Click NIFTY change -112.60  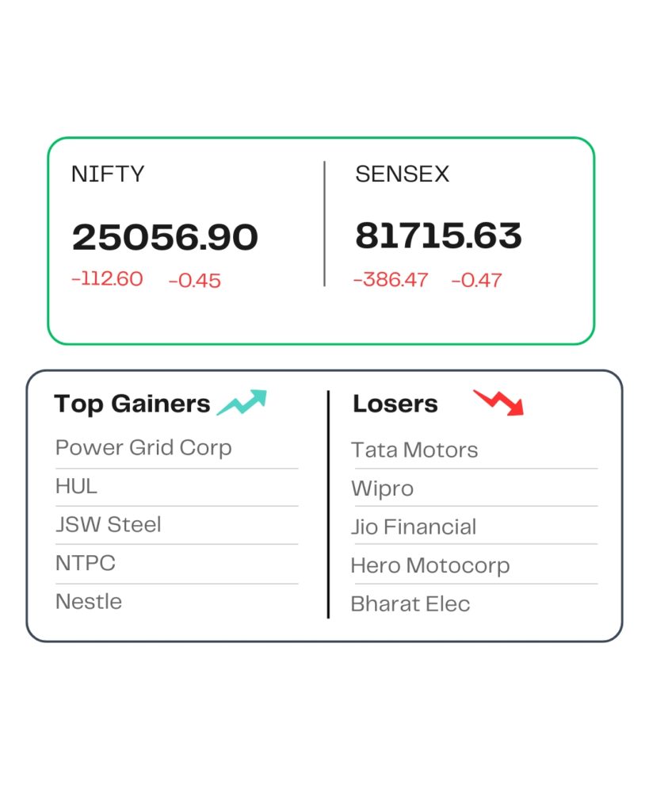pyautogui.click(x=107, y=279)
